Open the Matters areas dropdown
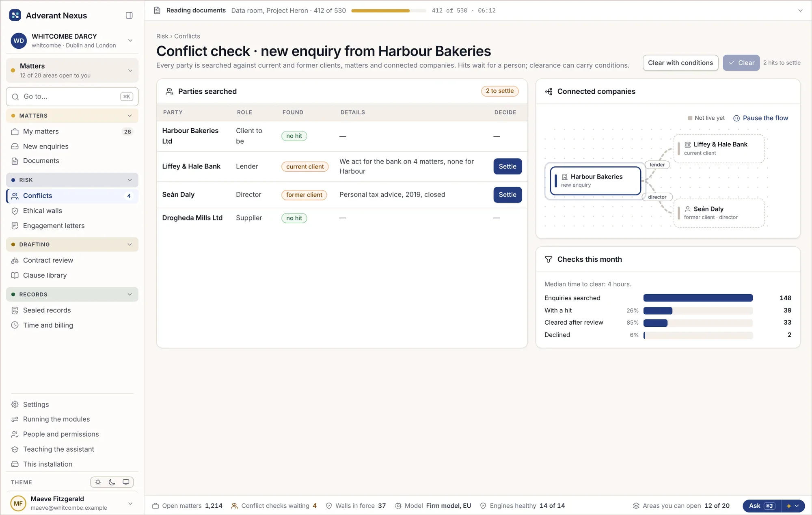Screen dimensions: 812x515 [72, 70]
